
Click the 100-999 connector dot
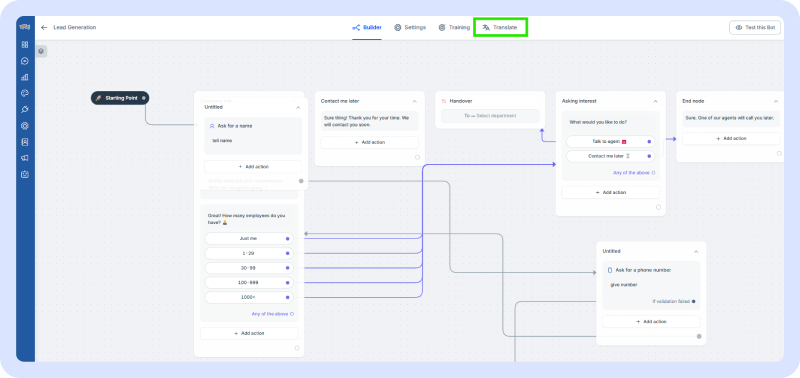288,283
